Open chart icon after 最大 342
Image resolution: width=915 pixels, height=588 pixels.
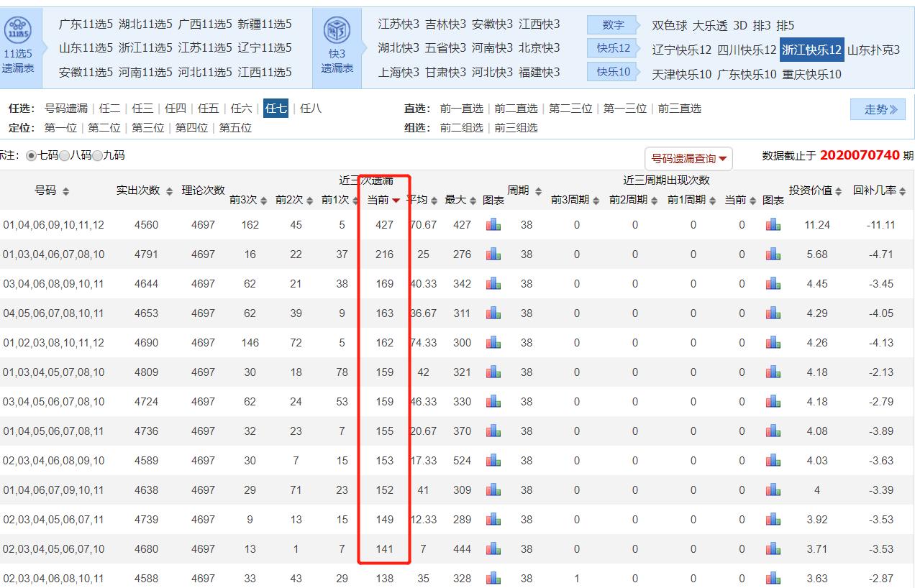[x=493, y=284]
